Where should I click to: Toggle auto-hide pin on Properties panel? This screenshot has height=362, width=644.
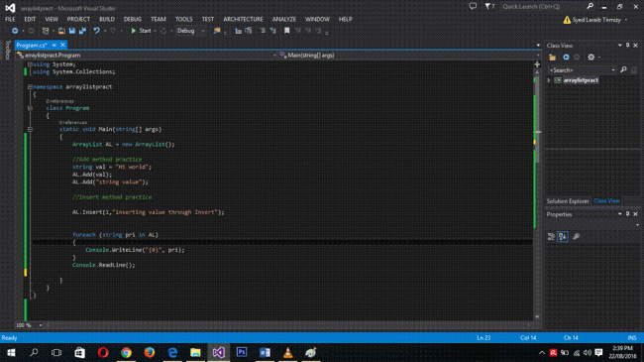coord(627,214)
